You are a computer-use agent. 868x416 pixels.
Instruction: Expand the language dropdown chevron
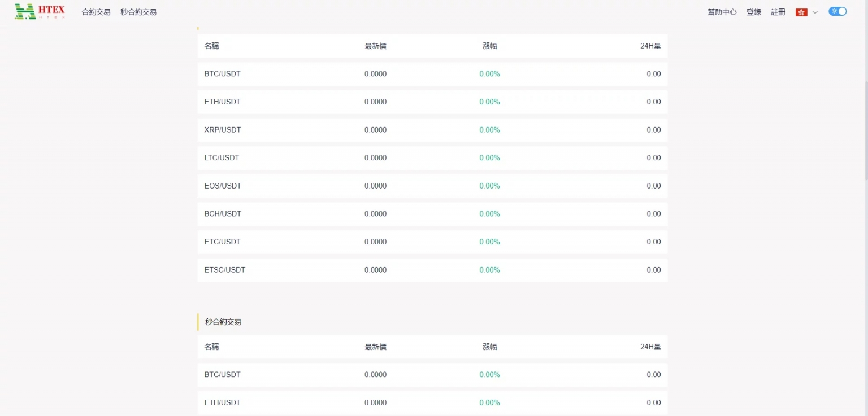(815, 12)
